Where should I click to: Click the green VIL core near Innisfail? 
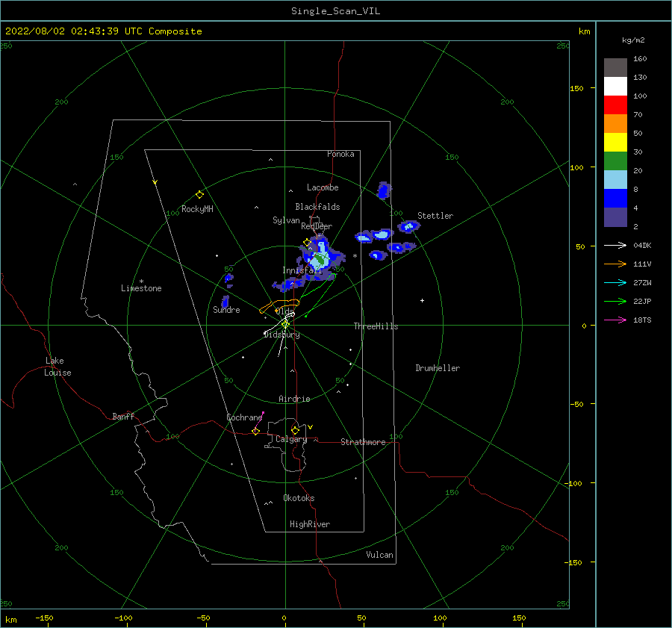[320, 260]
